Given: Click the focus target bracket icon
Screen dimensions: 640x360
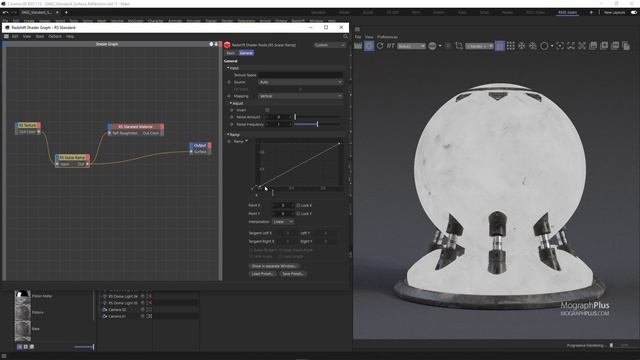Looking at the screenshot, I should (x=560, y=46).
